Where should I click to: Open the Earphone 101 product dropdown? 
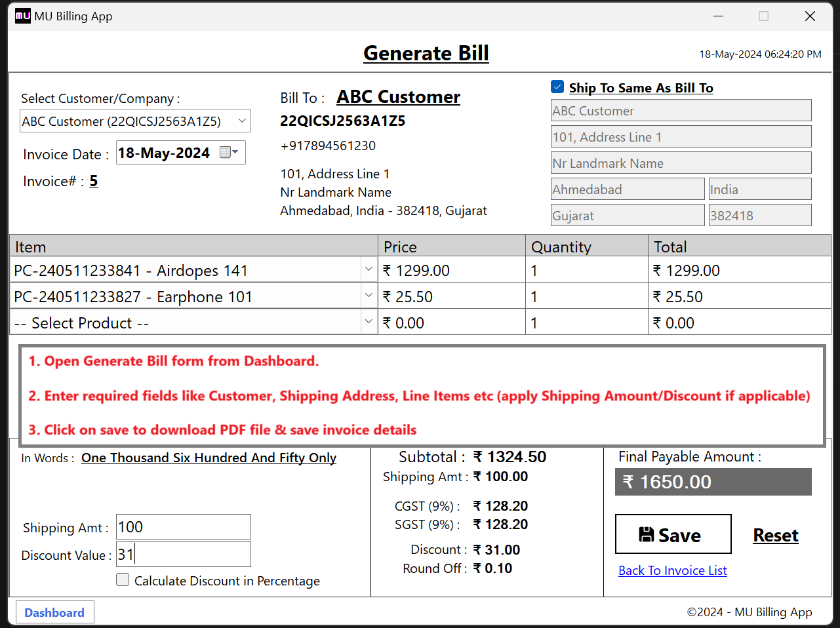pos(368,296)
